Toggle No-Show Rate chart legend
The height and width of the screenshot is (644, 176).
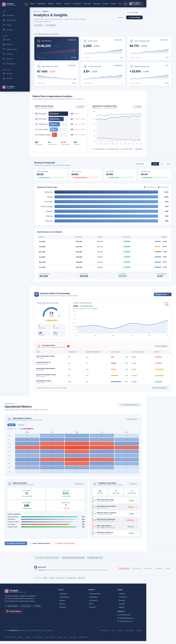[126, 149]
